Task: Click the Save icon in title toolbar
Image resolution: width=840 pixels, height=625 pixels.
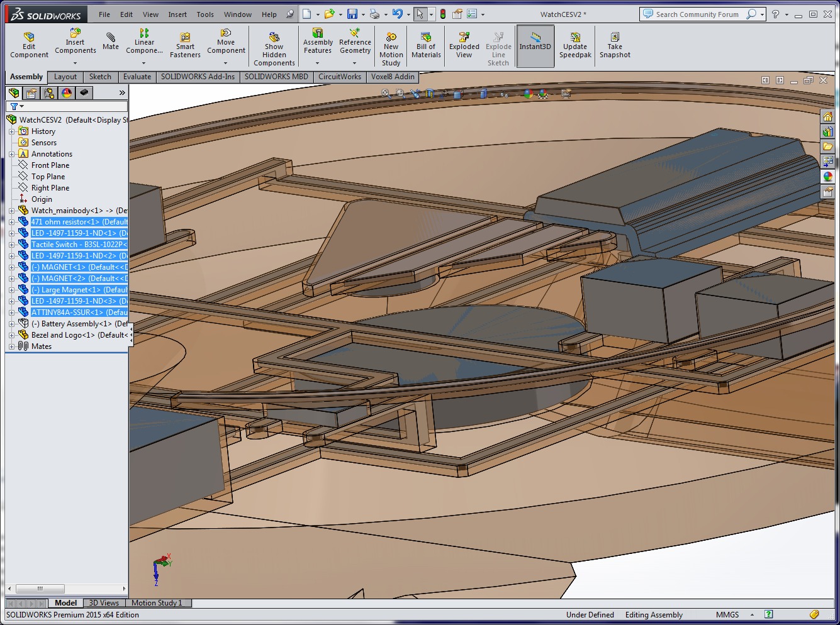Action: tap(352, 14)
